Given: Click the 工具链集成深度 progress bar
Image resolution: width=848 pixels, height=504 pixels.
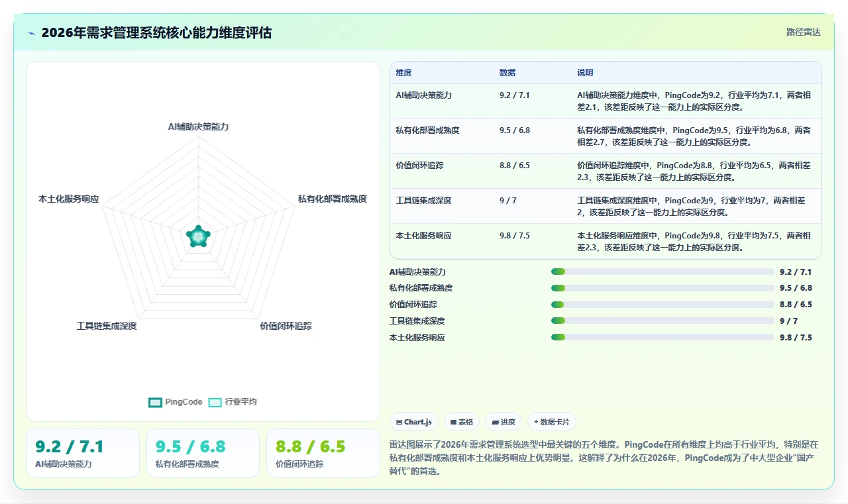Looking at the screenshot, I should tap(662, 321).
